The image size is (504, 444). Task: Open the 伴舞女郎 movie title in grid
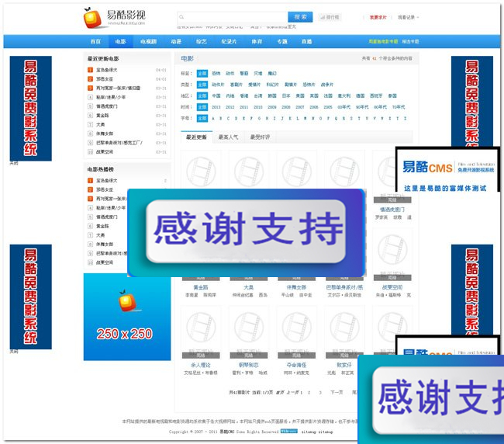click(x=296, y=287)
